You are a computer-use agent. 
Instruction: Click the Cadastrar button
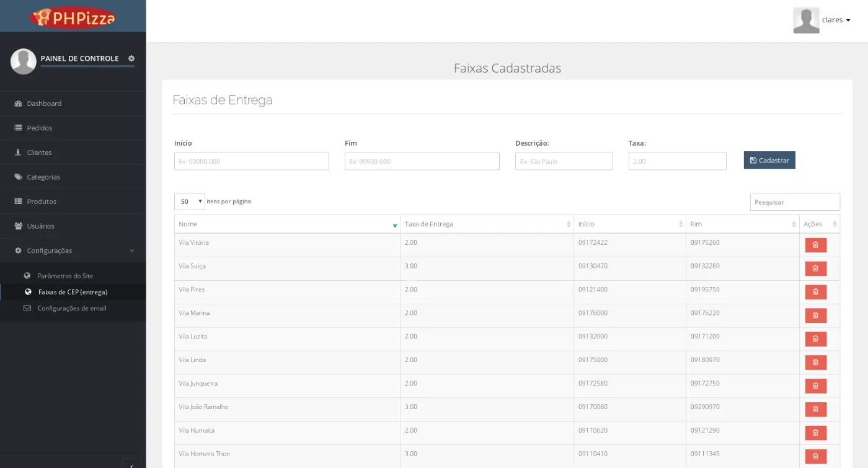point(769,160)
